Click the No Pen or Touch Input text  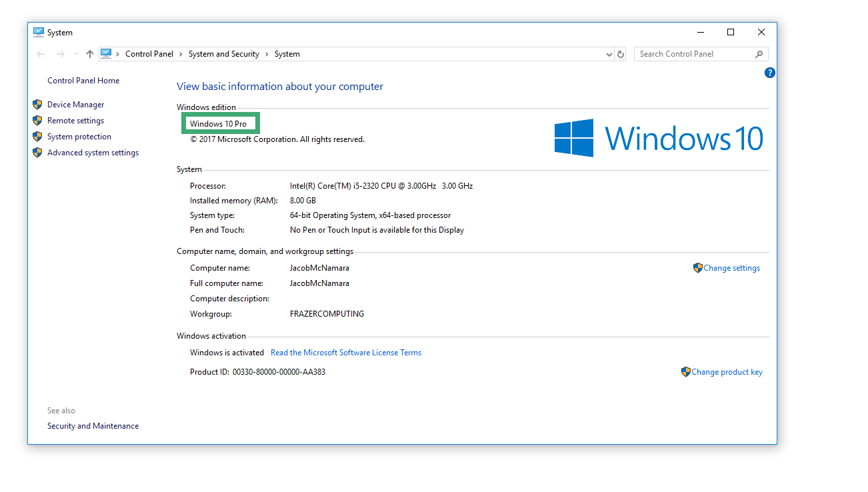(377, 230)
